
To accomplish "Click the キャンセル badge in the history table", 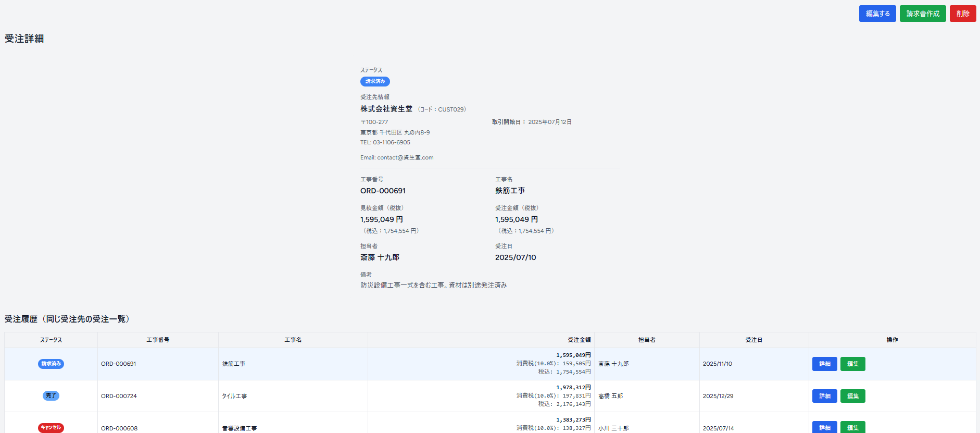I will [51, 428].
